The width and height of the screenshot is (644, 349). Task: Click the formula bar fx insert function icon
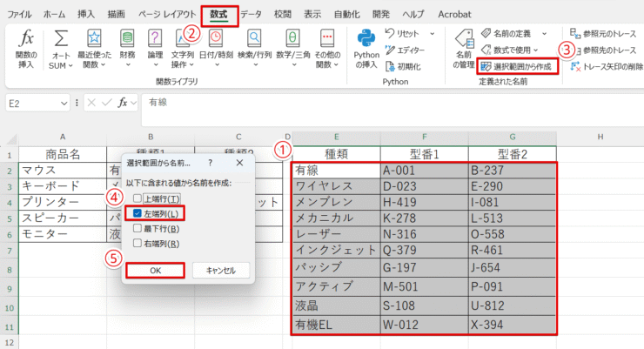tap(122, 103)
